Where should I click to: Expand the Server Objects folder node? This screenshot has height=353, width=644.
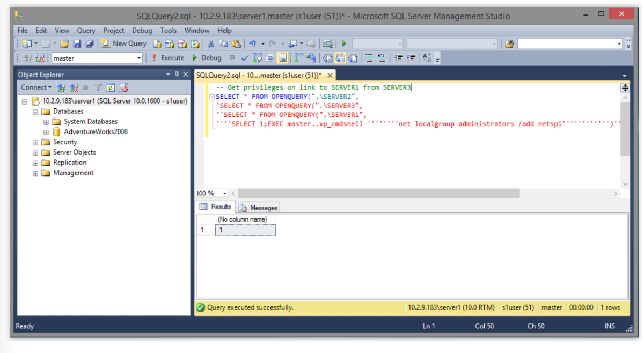point(35,152)
